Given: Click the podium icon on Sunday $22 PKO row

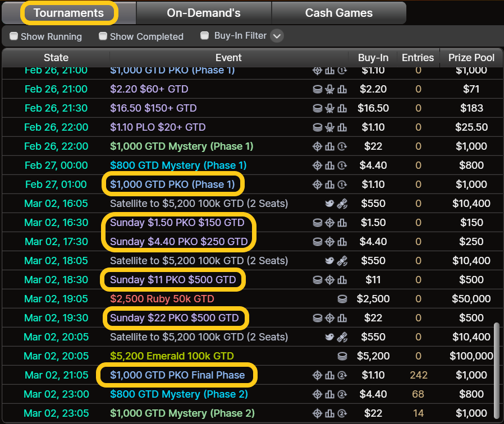Looking at the screenshot, I should click(x=342, y=318).
